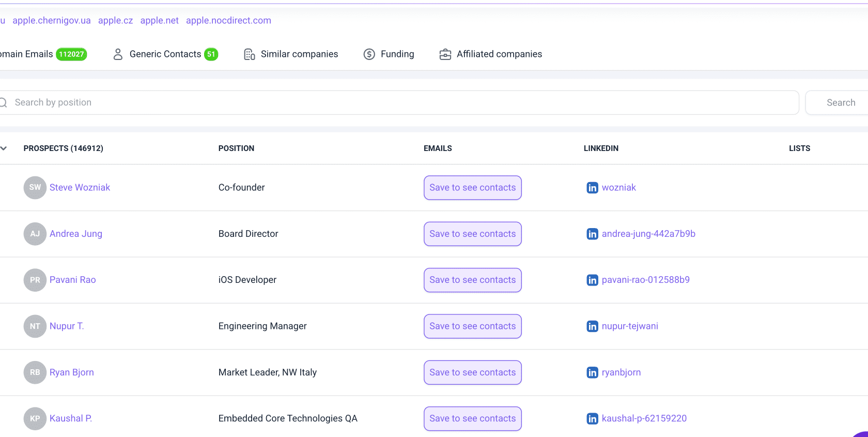Click the Similar companies building icon
The height and width of the screenshot is (437, 868).
coord(249,54)
